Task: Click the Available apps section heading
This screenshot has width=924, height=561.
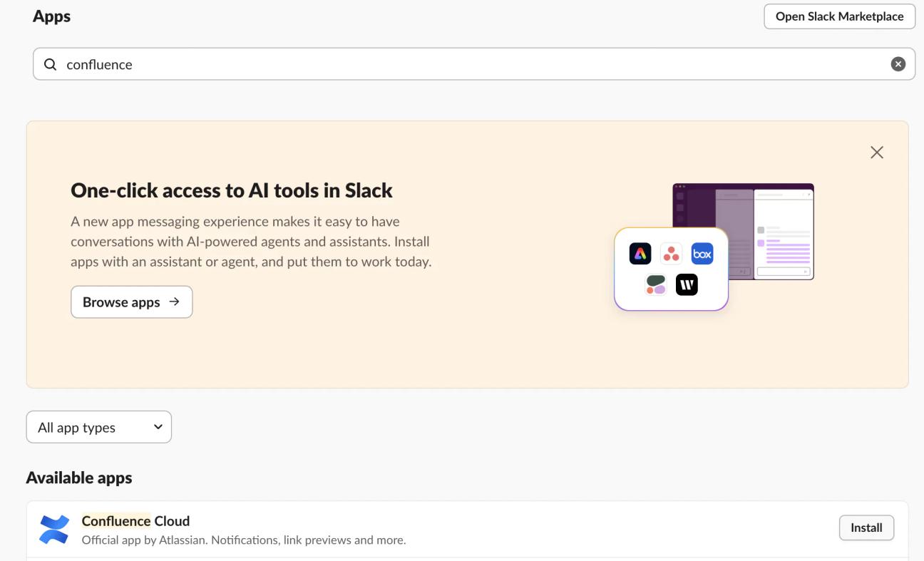Action: (x=79, y=478)
